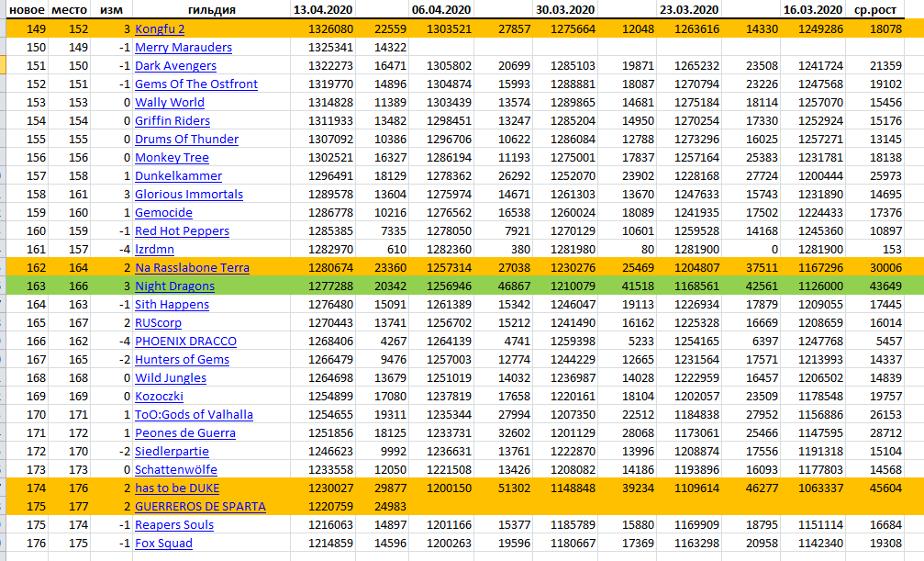Open the has to be DUKE link
This screenshot has height=561, width=924.
pos(177,488)
